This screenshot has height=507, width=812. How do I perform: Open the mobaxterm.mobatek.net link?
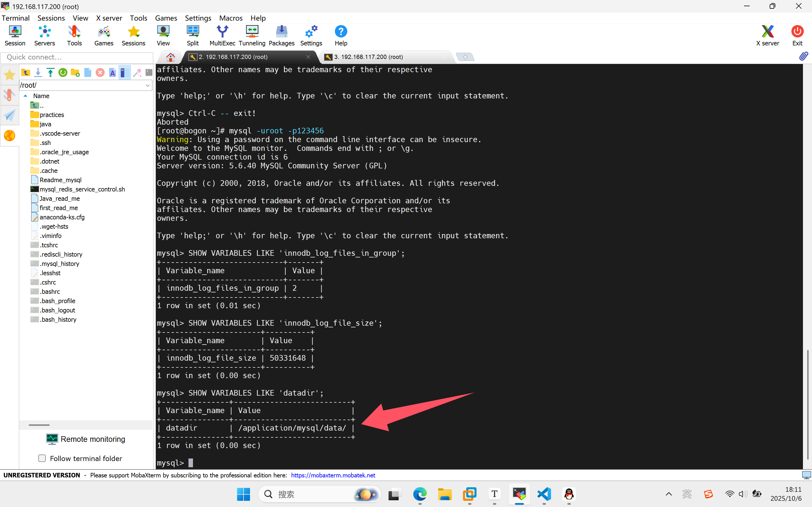pos(333,475)
